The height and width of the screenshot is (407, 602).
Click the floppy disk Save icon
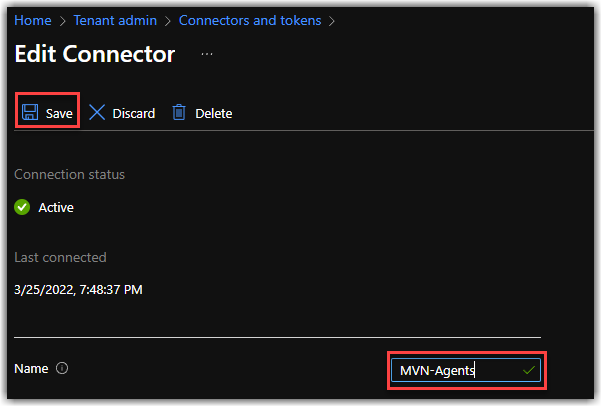pyautogui.click(x=30, y=112)
